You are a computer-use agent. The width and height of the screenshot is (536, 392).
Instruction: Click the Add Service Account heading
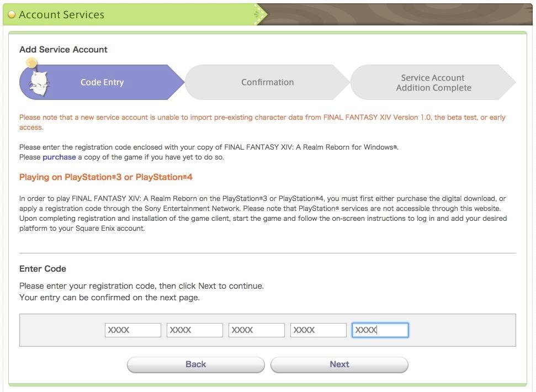click(63, 50)
